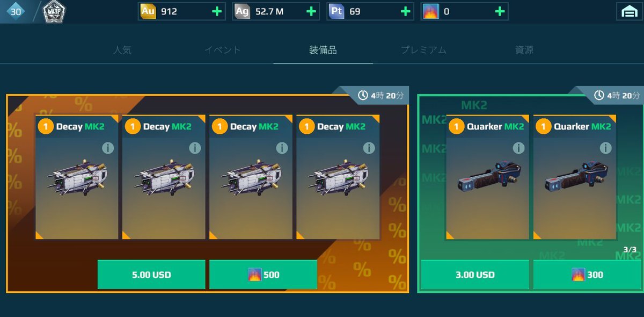Viewport: 644px width, 317px height.
Task: Buy Decay bundle for 5.00 USD
Action: (151, 275)
